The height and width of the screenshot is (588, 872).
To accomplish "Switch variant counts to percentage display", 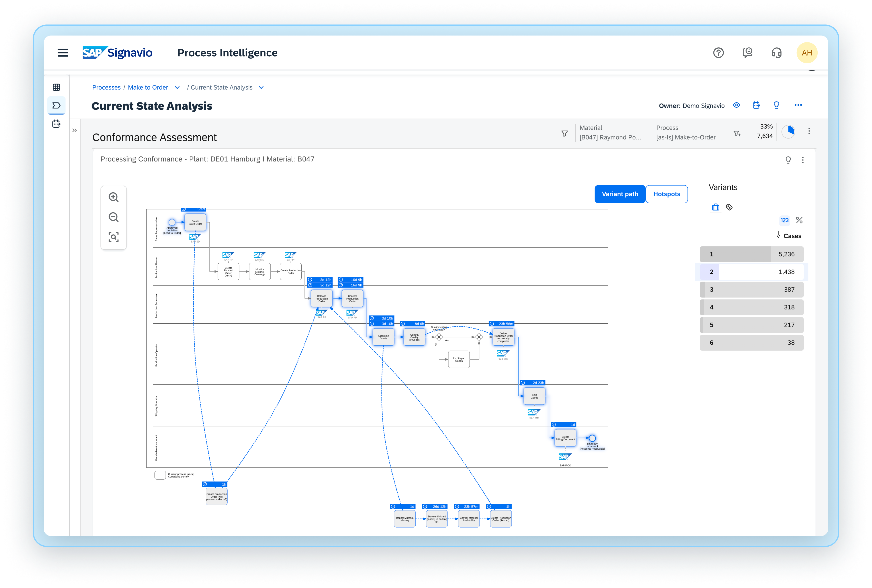I will (x=800, y=220).
